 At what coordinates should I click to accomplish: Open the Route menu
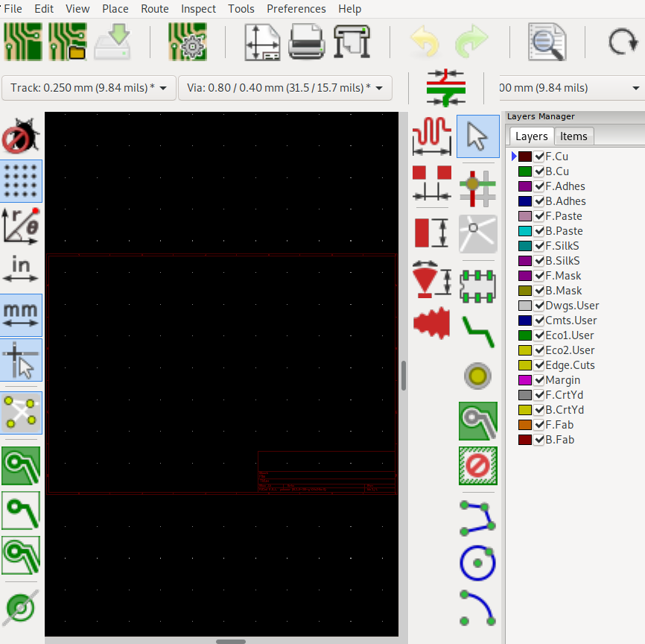(155, 9)
